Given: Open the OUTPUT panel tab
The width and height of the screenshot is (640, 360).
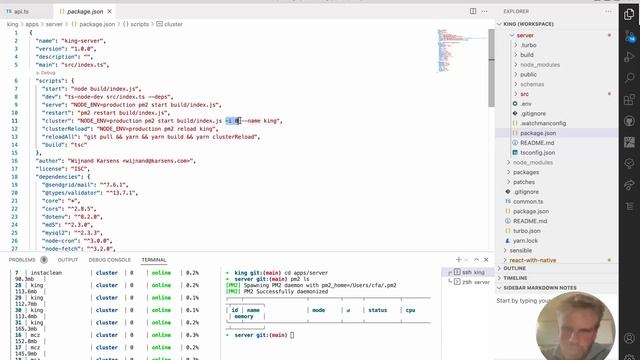Looking at the screenshot, I should 68,260.
